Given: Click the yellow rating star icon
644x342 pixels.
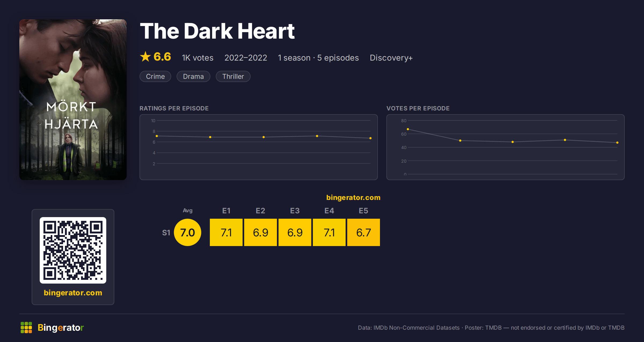Looking at the screenshot, I should 145,57.
